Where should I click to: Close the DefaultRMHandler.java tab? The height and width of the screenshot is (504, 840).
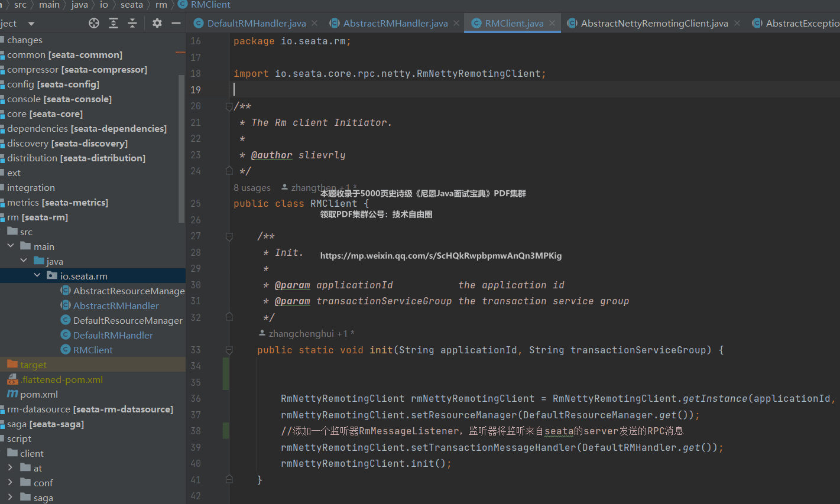pos(314,23)
